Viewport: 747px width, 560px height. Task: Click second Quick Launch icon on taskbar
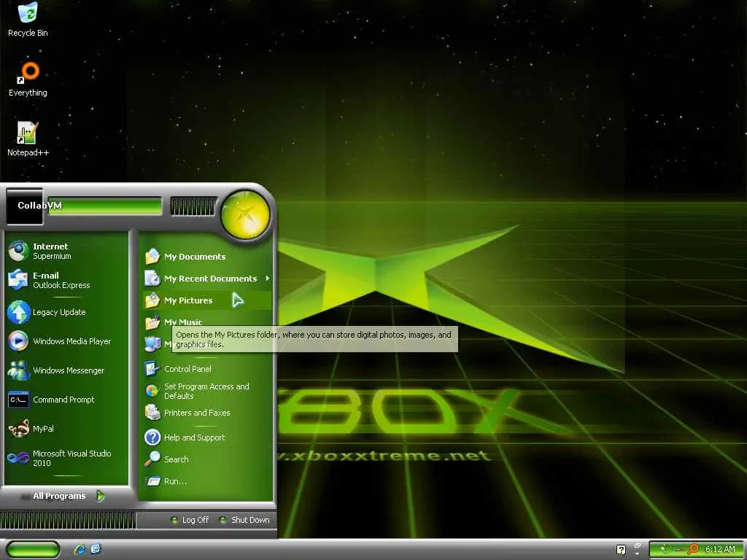click(96, 549)
